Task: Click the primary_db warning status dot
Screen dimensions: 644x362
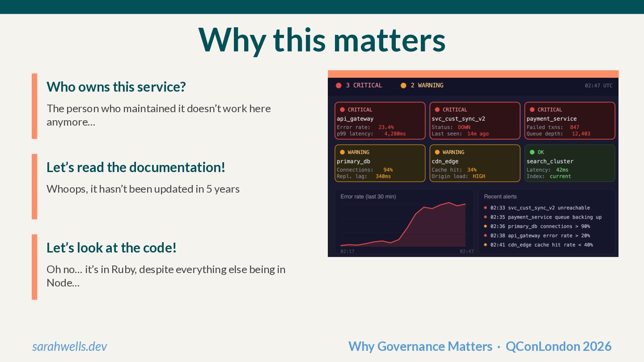Action: 342,152
